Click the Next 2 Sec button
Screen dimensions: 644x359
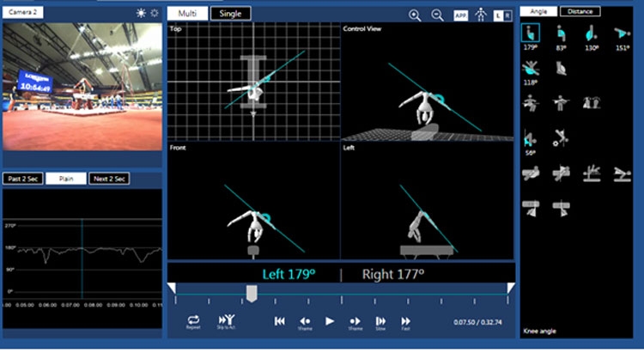click(x=109, y=179)
